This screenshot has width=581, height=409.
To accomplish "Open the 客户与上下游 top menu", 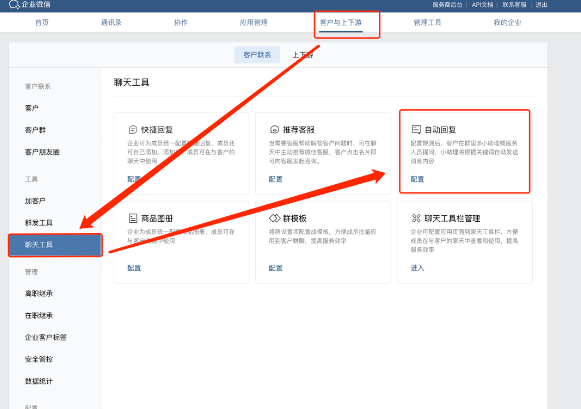I will coord(341,23).
